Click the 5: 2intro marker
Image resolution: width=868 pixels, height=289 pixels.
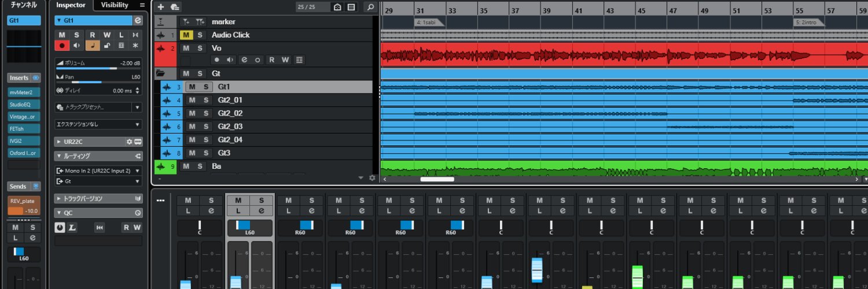tap(808, 23)
